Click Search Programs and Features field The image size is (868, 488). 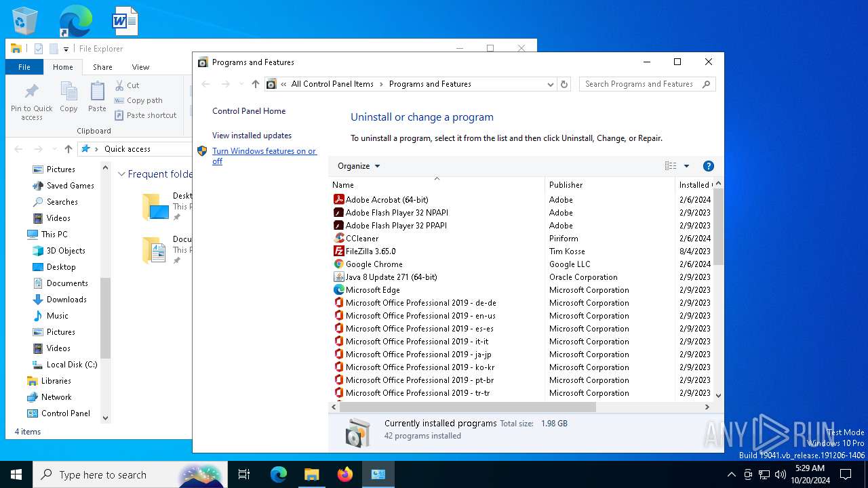[x=647, y=84]
